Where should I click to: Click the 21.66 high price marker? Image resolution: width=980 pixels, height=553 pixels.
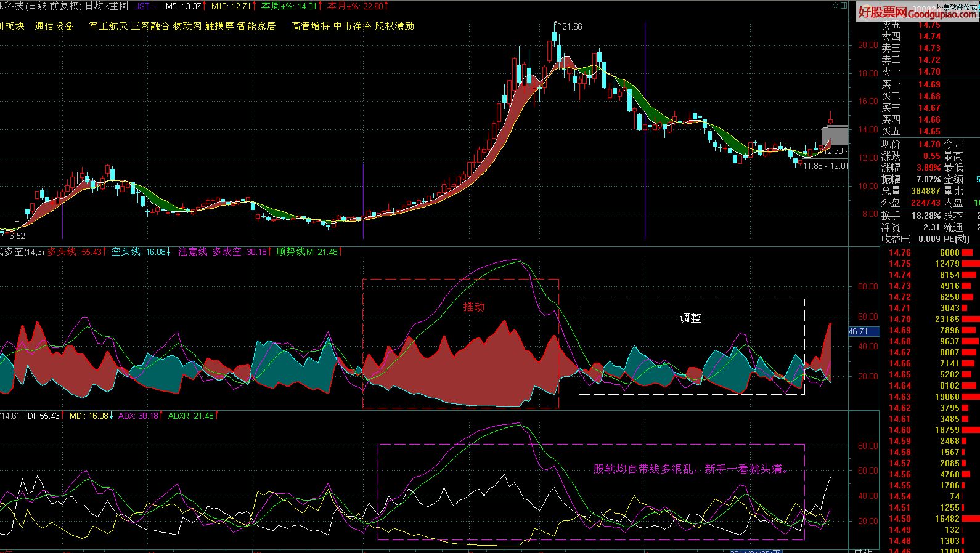[x=571, y=26]
